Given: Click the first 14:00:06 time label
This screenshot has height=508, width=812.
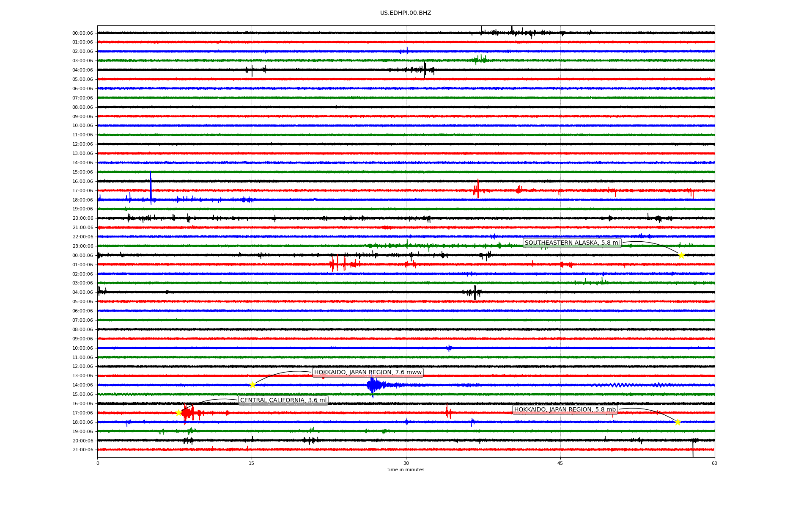Looking at the screenshot, I should tap(82, 163).
